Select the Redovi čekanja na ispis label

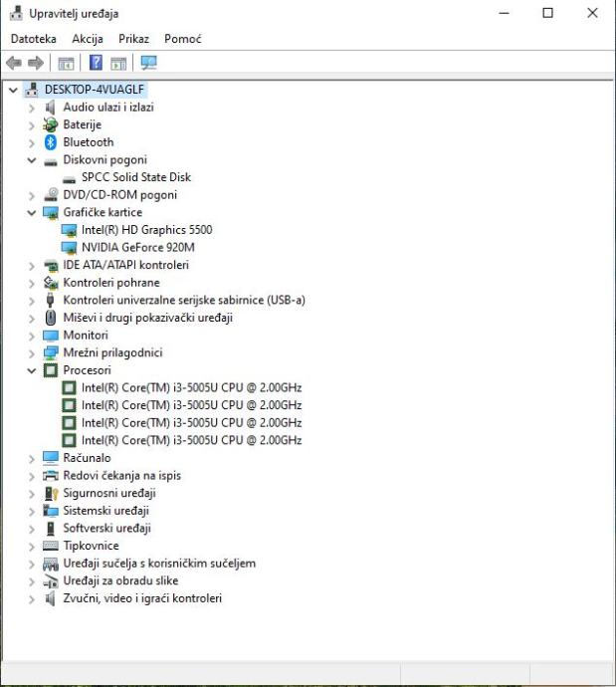tap(122, 475)
